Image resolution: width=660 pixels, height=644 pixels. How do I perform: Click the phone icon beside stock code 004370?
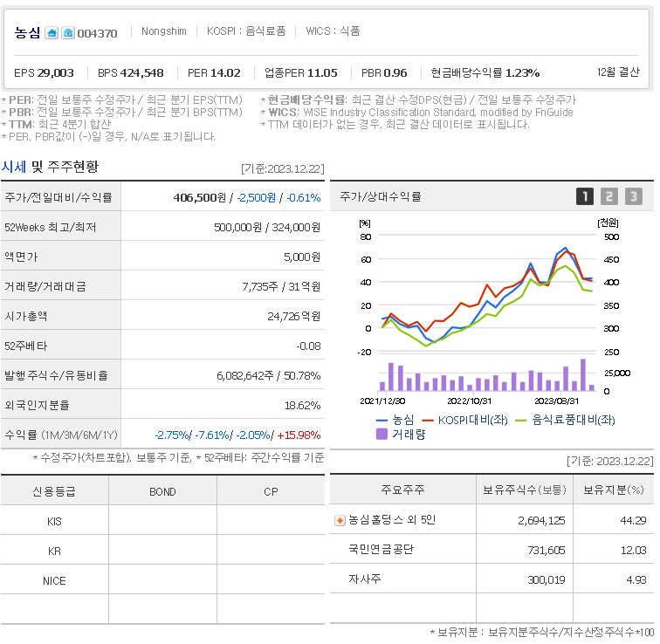tap(68, 32)
